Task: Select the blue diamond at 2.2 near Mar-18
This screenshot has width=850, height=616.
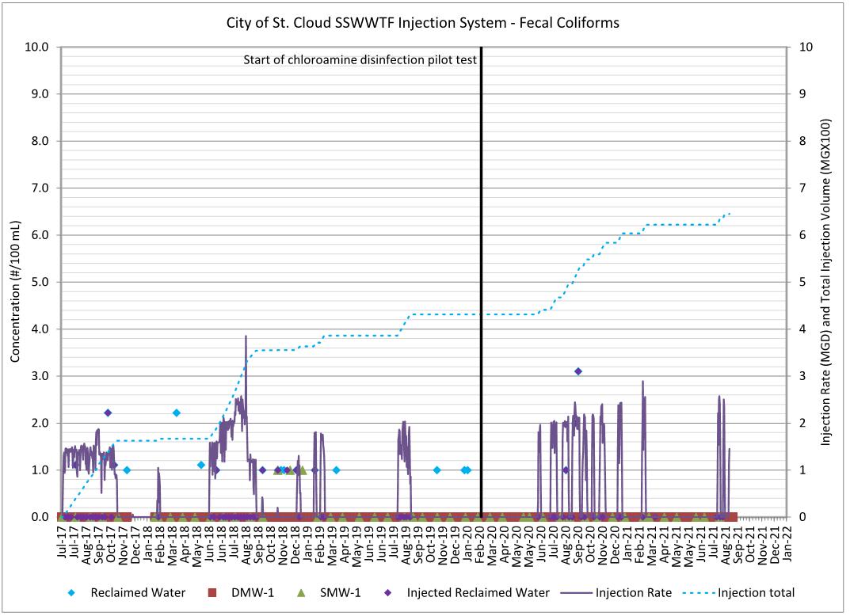Action: 176,413
